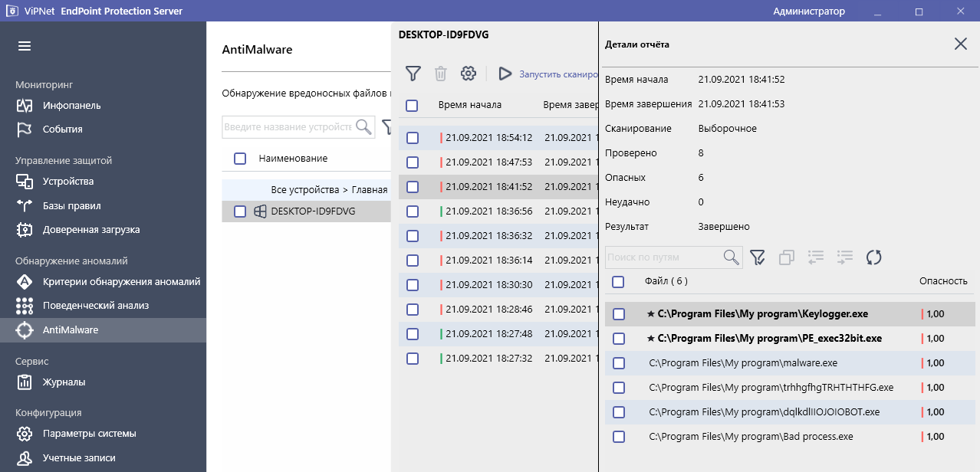This screenshot has height=472, width=980.
Task: Open Критерии обнаружения аномалий section
Action: [121, 281]
